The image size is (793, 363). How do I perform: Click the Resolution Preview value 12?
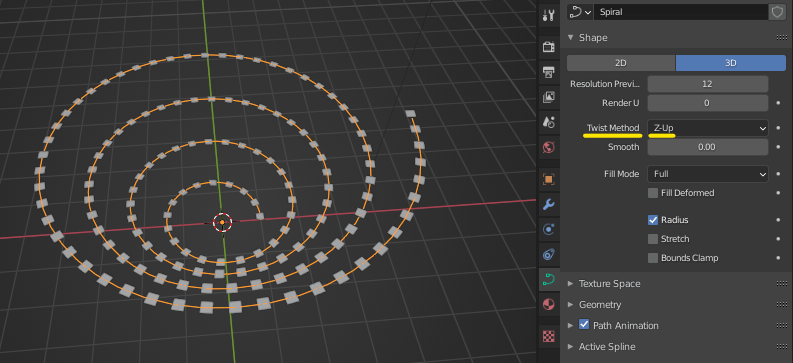pos(708,84)
